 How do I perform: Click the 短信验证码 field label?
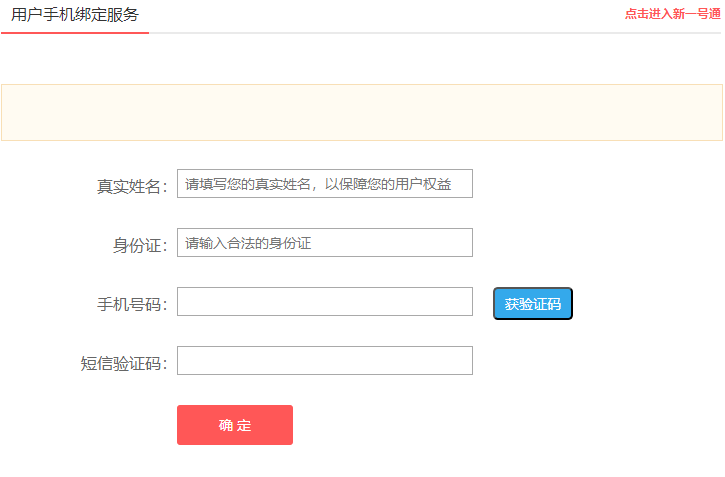click(123, 363)
